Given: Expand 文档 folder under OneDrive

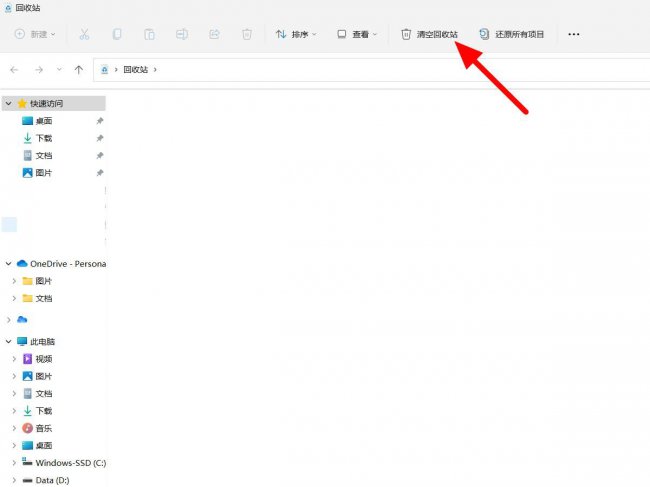Looking at the screenshot, I should pyautogui.click(x=14, y=298).
